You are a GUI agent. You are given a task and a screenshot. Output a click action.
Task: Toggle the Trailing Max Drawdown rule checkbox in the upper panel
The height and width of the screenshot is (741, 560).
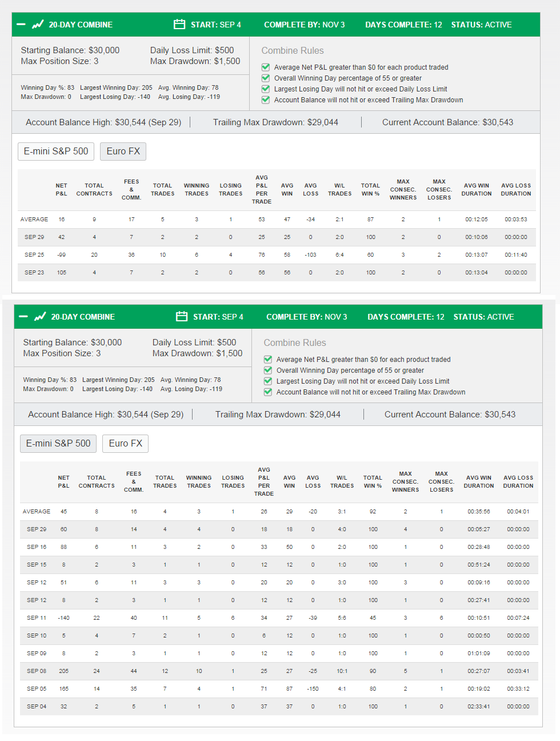pyautogui.click(x=266, y=99)
